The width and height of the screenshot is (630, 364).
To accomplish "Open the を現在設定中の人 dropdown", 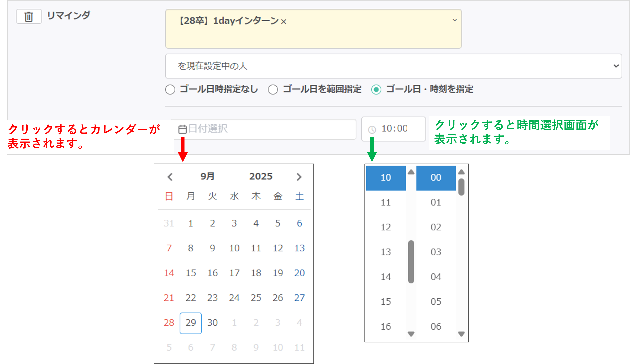I will 393,66.
